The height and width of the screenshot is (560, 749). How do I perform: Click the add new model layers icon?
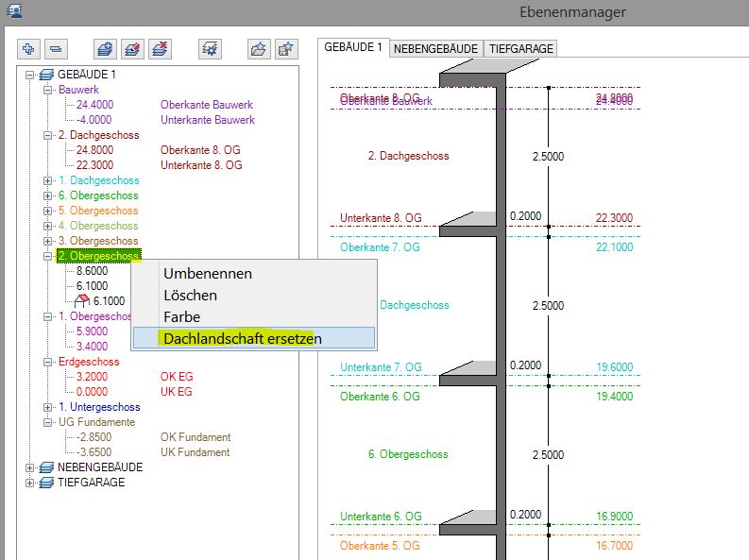point(107,48)
